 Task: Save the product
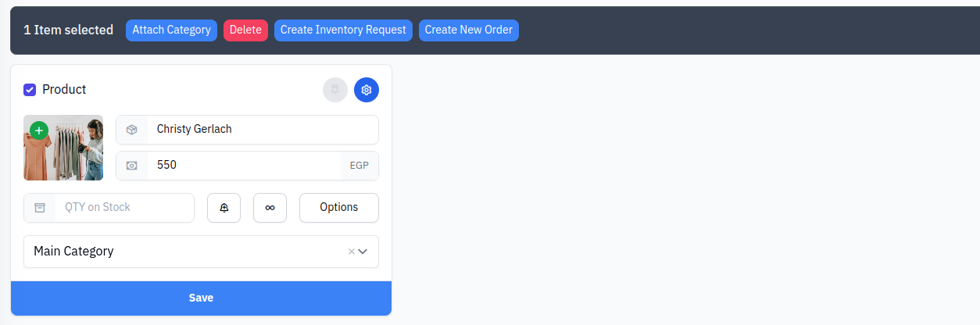[x=201, y=298]
